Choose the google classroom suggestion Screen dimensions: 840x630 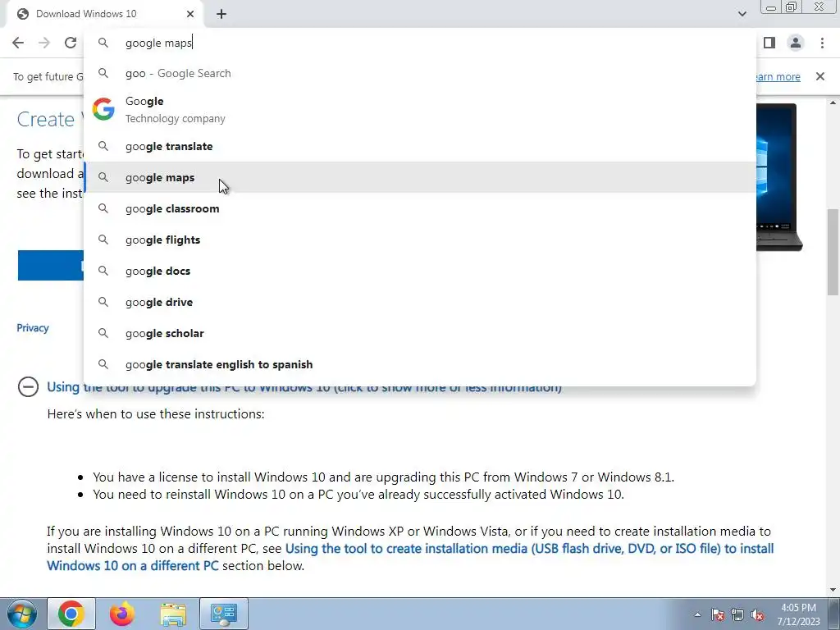point(420,208)
